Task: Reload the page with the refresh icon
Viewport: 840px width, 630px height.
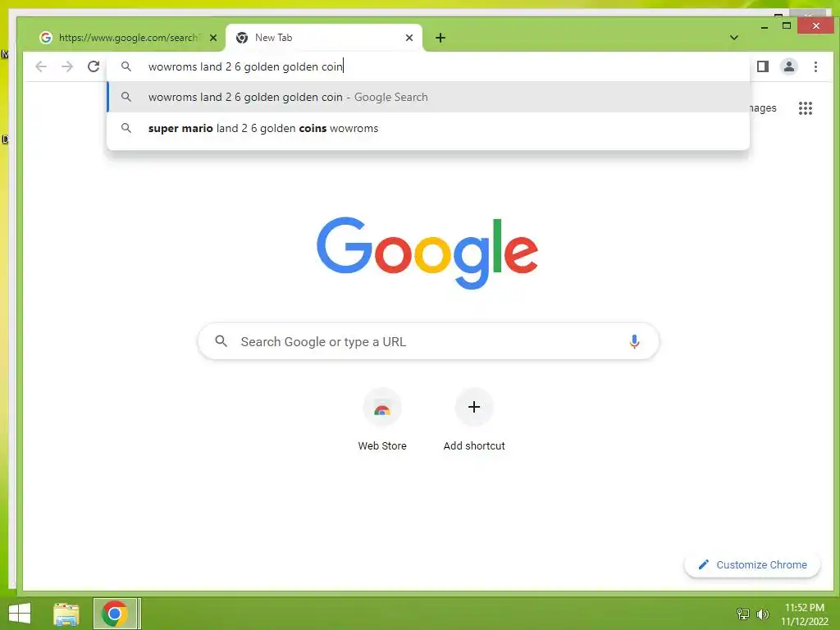Action: 94,66
